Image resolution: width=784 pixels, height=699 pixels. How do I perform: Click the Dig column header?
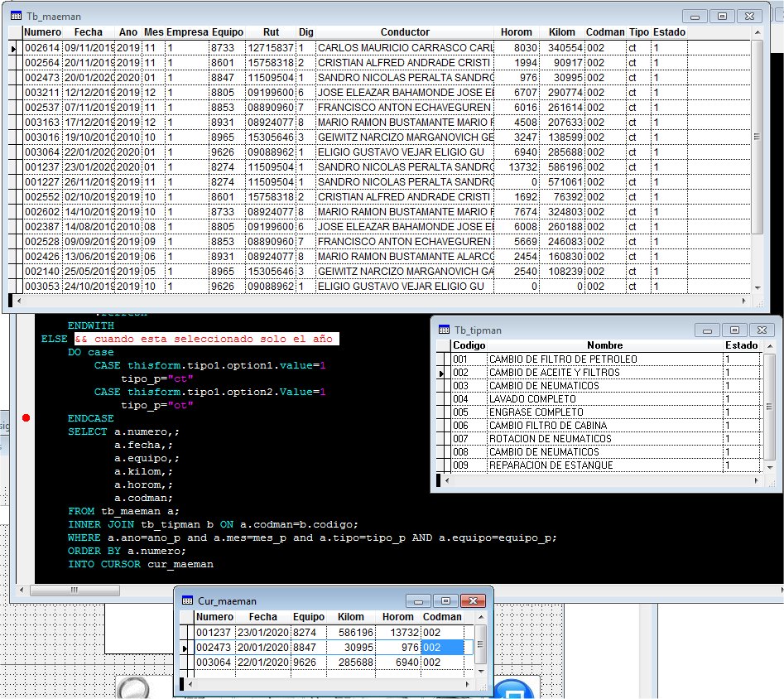pyautogui.click(x=306, y=32)
